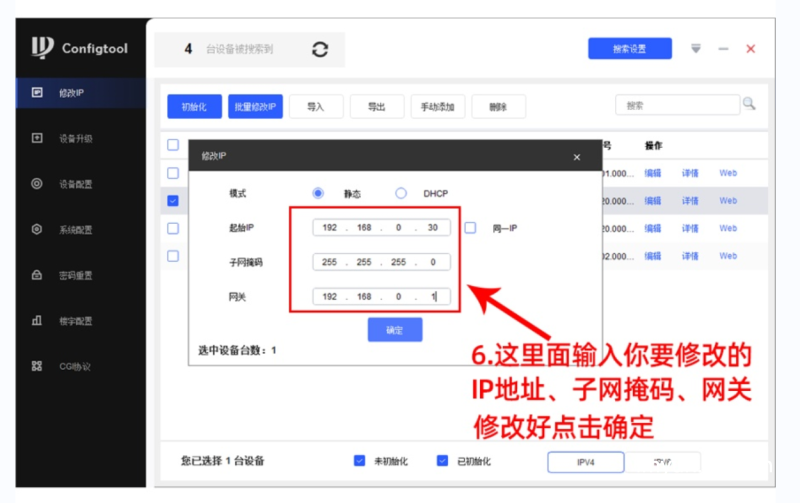Click the 删除 button
This screenshot has width=800, height=503.
[x=498, y=107]
